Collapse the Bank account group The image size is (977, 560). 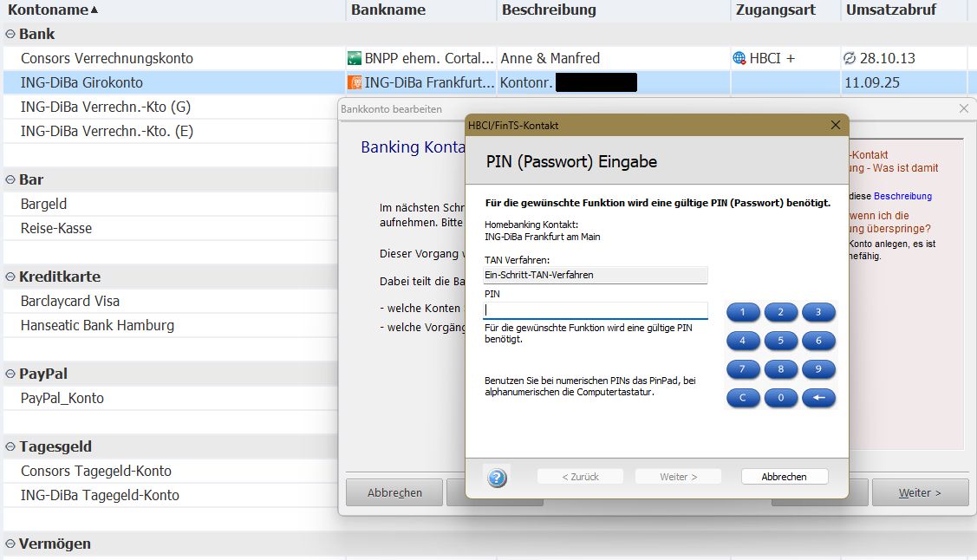pos(10,35)
